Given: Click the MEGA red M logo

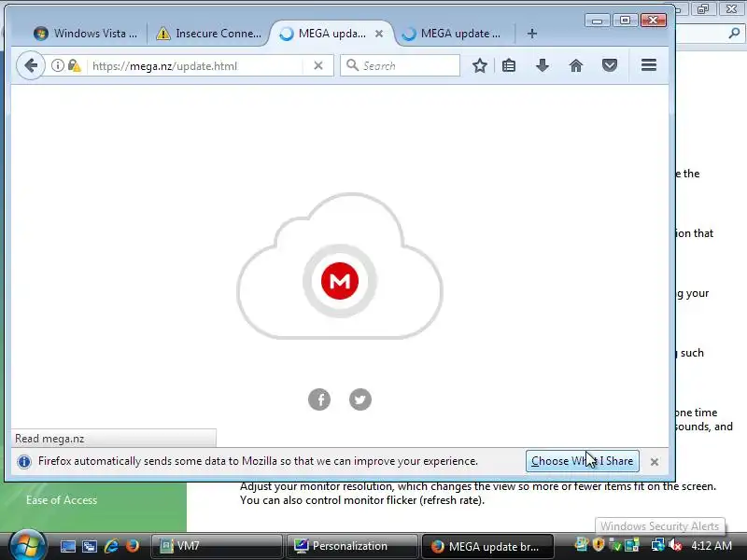Looking at the screenshot, I should [x=340, y=281].
